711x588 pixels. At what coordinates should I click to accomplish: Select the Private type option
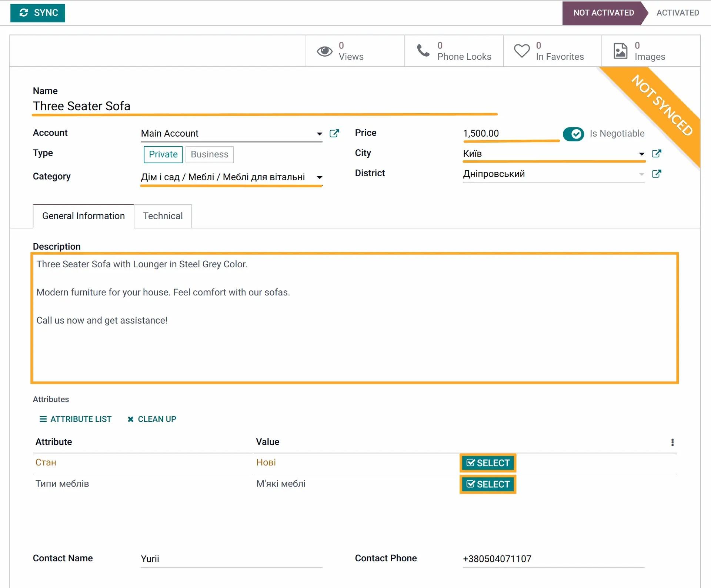point(163,154)
